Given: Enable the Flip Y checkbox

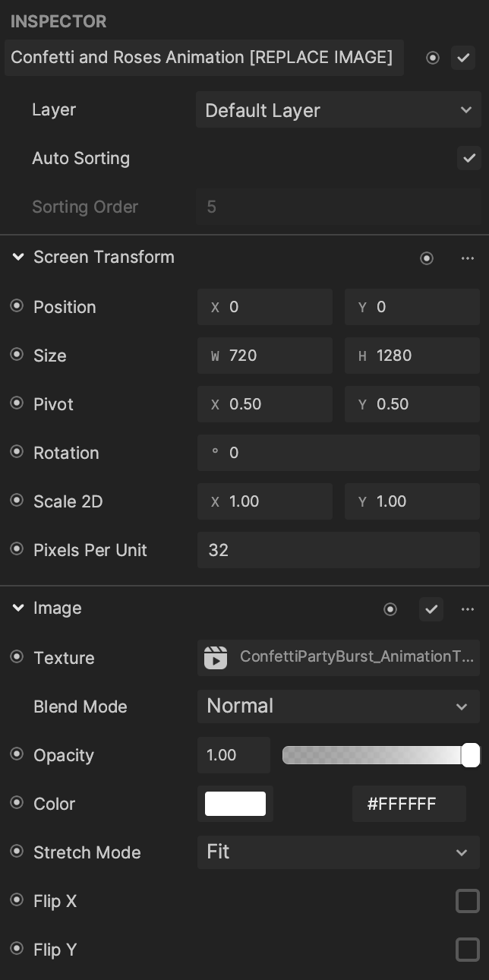Looking at the screenshot, I should (x=468, y=950).
